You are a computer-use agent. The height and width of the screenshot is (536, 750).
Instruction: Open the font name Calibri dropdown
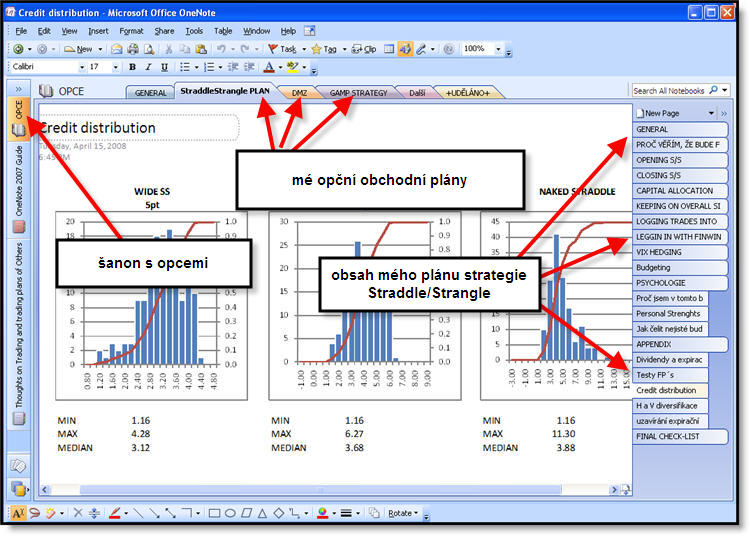(x=82, y=67)
